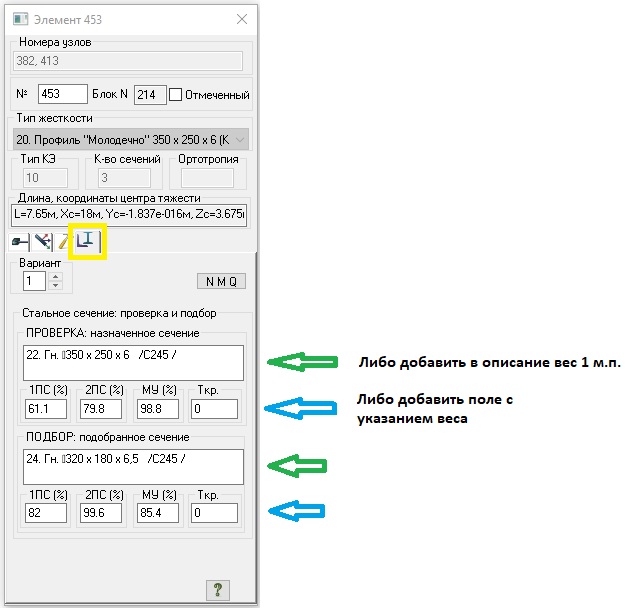Click the ПРОВЕРКА assigned section description box
The image size is (632, 612).
click(131, 363)
